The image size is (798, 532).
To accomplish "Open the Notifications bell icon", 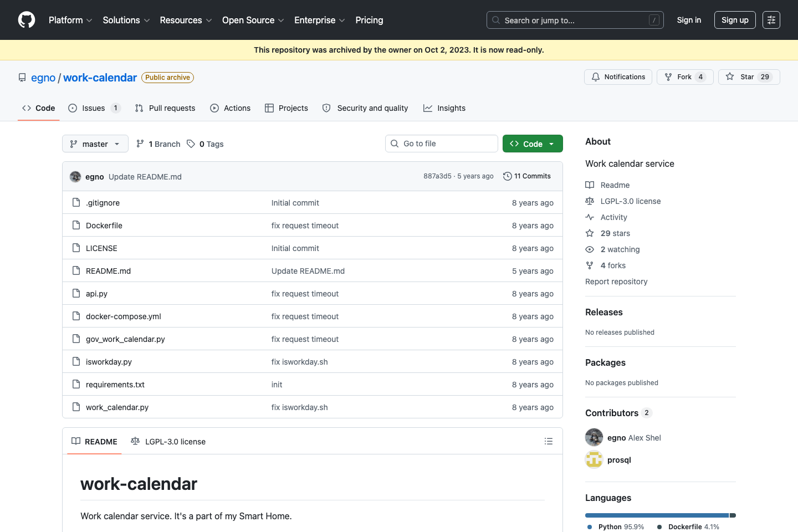I will tap(596, 76).
